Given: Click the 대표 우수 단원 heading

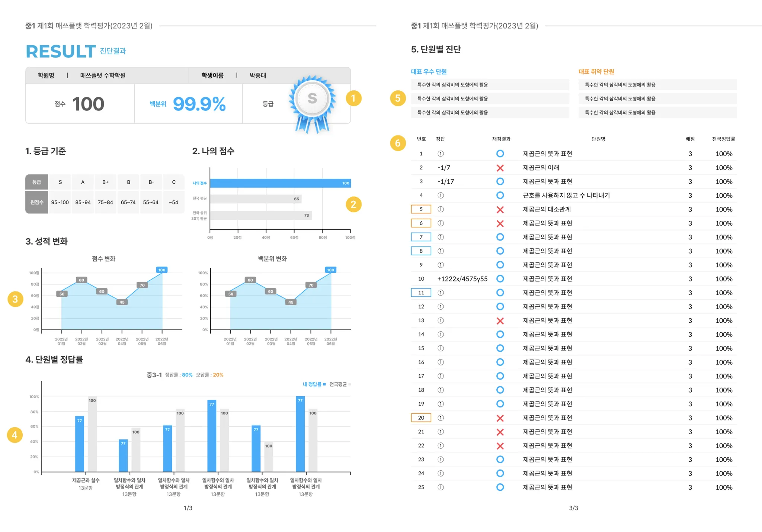Looking at the screenshot, I should coord(429,71).
